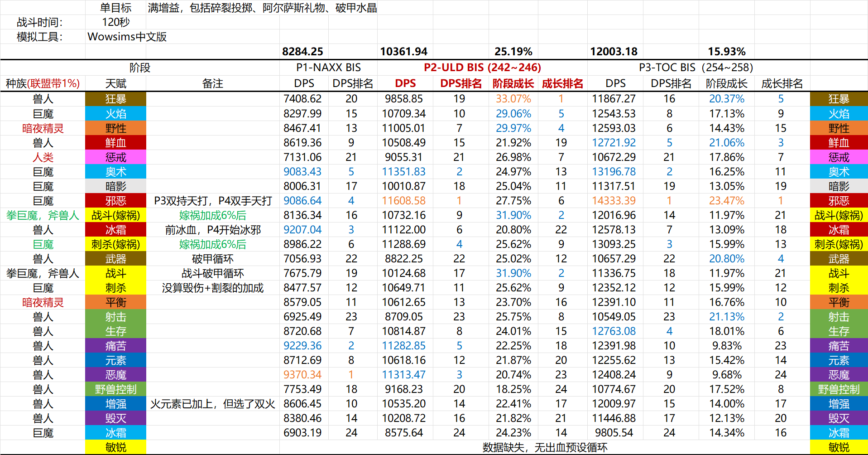Click the 种族(联盟带1%) header cell

click(x=42, y=83)
